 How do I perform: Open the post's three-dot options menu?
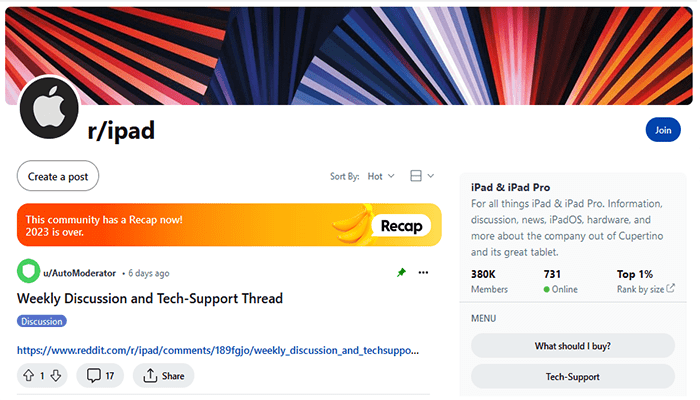(423, 272)
